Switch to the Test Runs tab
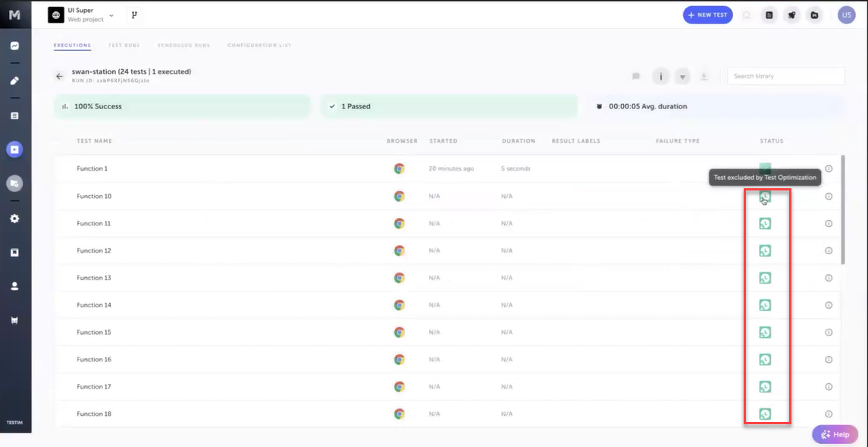Image resolution: width=868 pixels, height=447 pixels. pyautogui.click(x=124, y=46)
